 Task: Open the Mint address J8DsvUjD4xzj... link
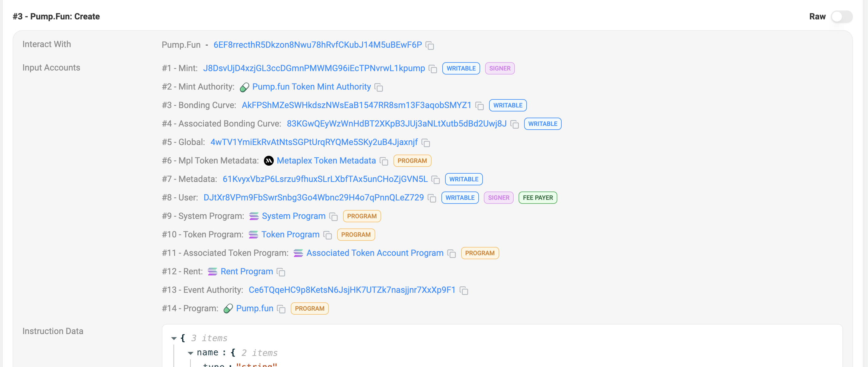[314, 68]
